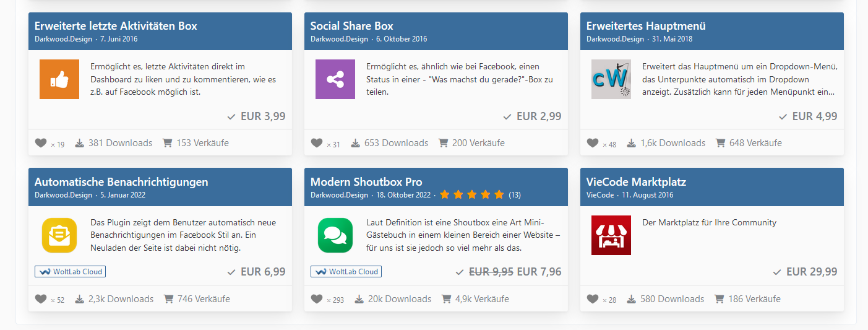The image size is (868, 330).
Task: Click heart icon on VieCode Marktplatz card
Action: pyautogui.click(x=593, y=299)
